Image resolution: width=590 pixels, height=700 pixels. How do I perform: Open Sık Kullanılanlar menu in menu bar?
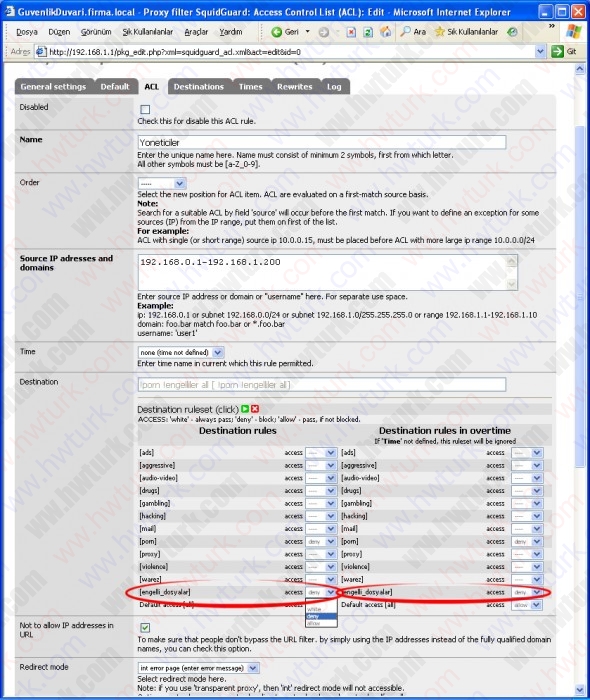[148, 32]
